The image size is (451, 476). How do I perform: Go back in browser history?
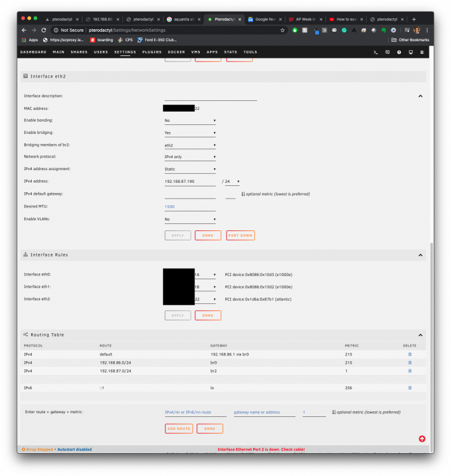pos(24,30)
